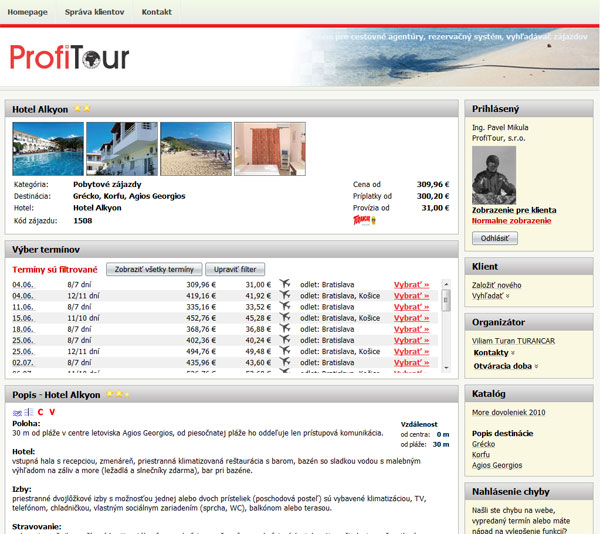Click the stars next to Popis - Hotel Alkyon
Viewport: 600px width, 534px height.
118,394
